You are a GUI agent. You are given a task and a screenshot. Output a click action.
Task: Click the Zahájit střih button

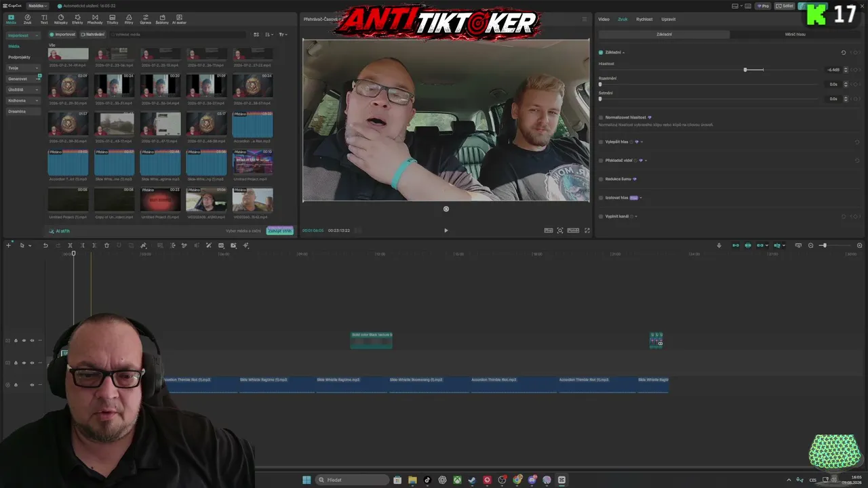coord(279,231)
